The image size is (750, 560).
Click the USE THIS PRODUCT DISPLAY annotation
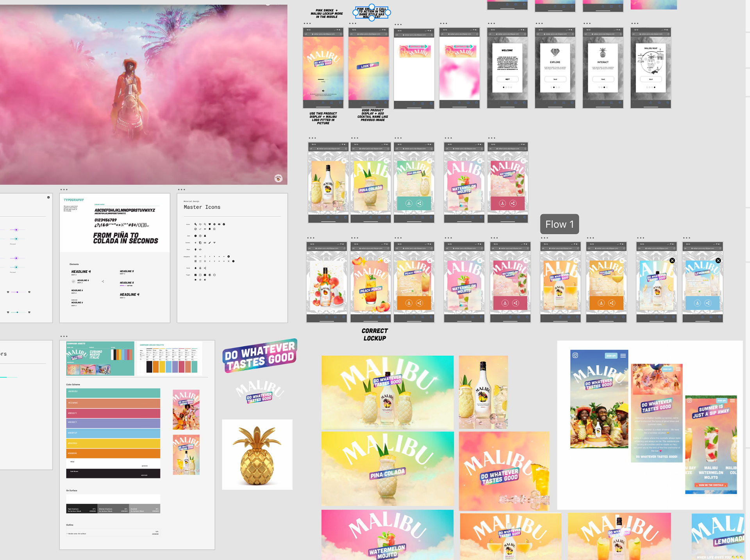tap(323, 118)
